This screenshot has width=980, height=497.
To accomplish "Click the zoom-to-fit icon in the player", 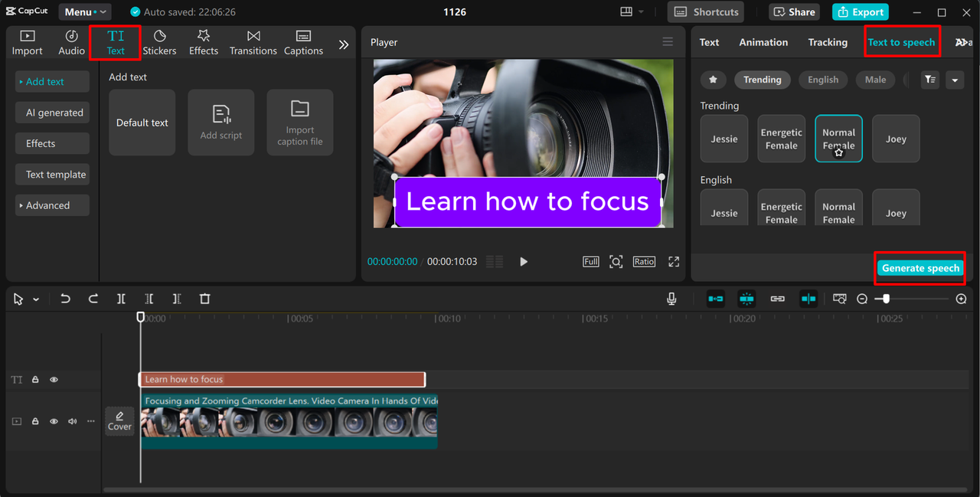I will pos(616,261).
